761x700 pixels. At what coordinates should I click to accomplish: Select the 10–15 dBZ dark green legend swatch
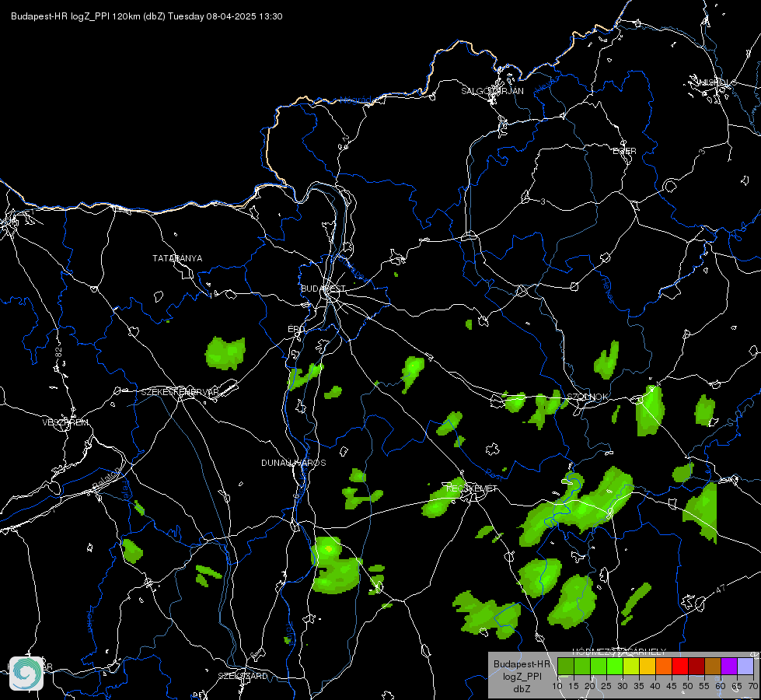coord(566,666)
